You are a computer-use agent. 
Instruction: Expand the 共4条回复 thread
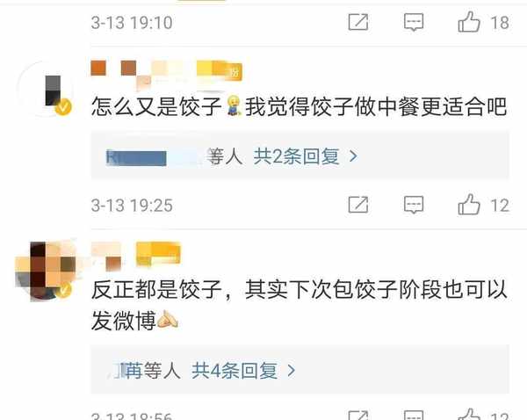coord(235,371)
